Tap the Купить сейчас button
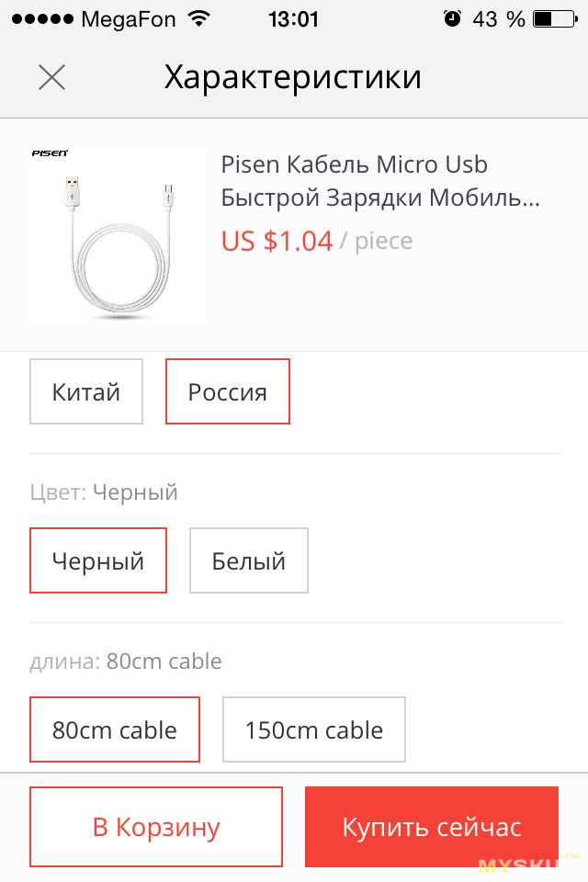This screenshot has height=882, width=588. tap(432, 827)
